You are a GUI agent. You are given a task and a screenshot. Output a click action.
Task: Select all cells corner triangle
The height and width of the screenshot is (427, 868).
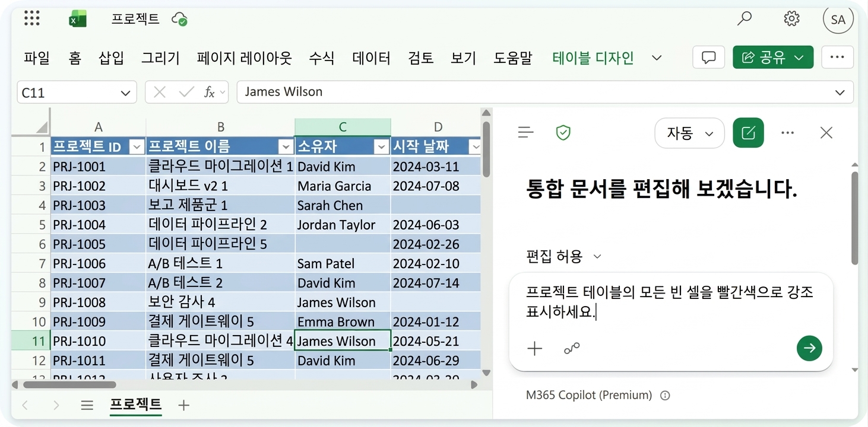tap(42, 127)
